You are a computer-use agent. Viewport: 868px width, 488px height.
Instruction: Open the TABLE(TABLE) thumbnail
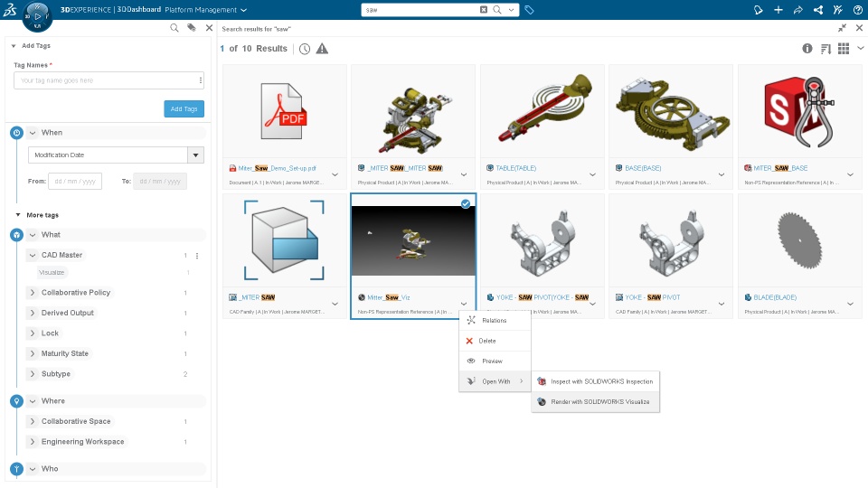tap(542, 110)
